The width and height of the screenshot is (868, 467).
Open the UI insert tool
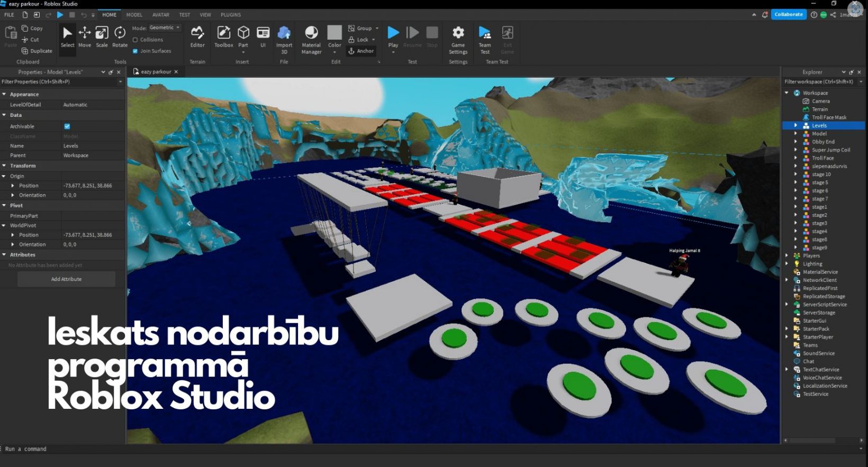pos(263,37)
